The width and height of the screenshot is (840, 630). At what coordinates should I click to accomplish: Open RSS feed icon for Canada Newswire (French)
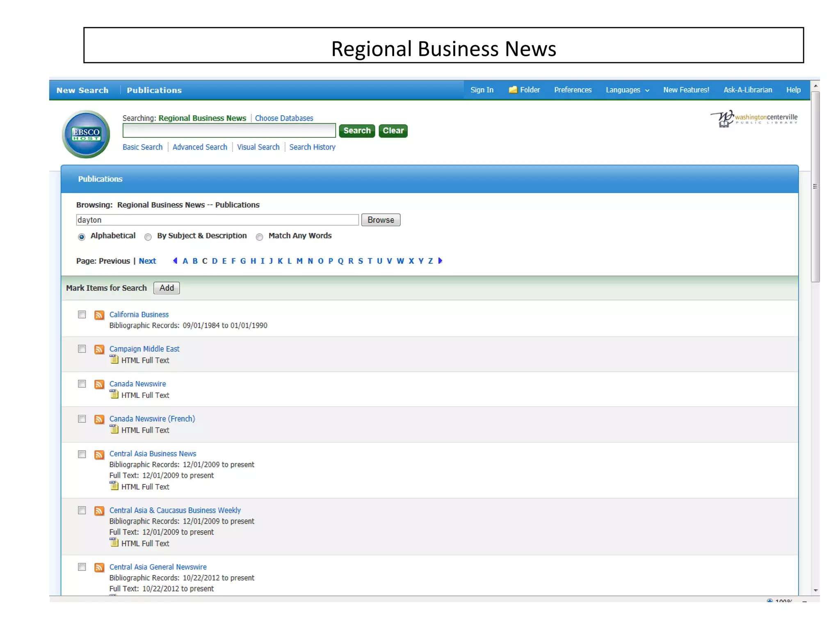coord(99,419)
